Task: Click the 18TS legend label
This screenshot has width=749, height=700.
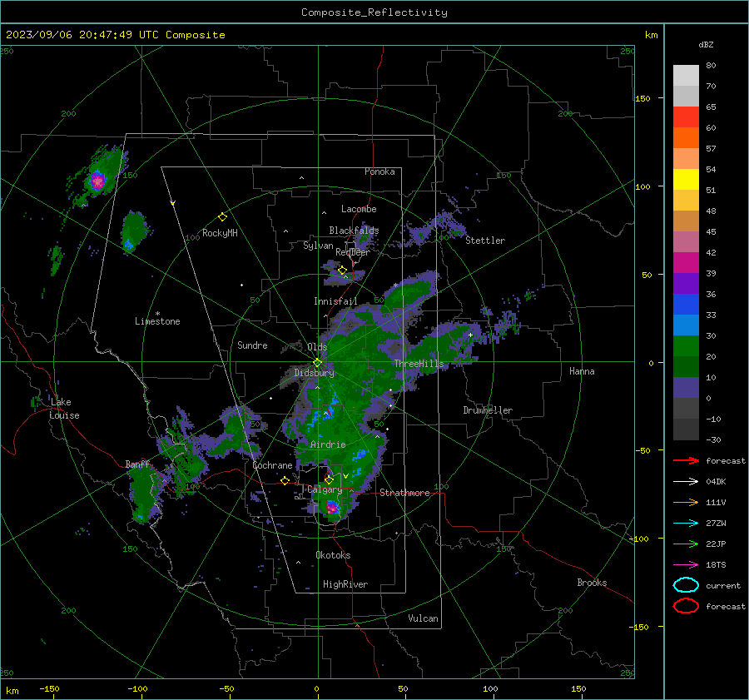Action: 716,565
